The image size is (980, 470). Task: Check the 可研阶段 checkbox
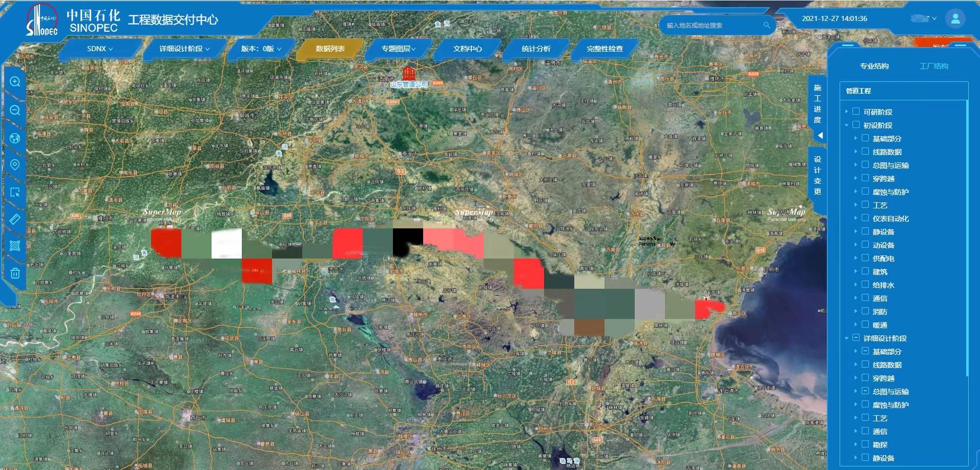[856, 112]
